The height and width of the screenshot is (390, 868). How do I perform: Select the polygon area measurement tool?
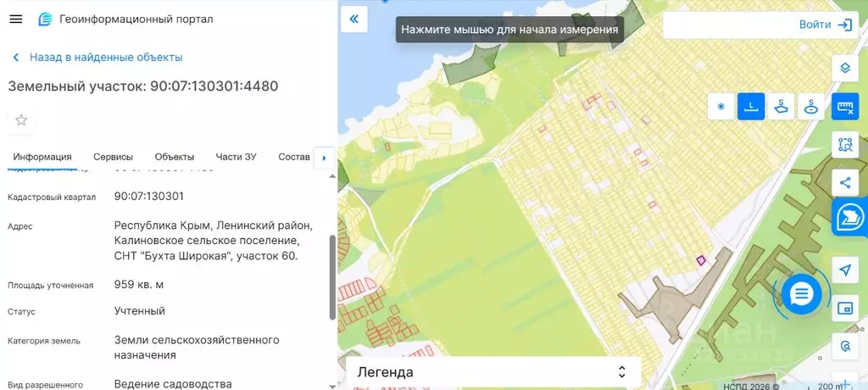[781, 107]
